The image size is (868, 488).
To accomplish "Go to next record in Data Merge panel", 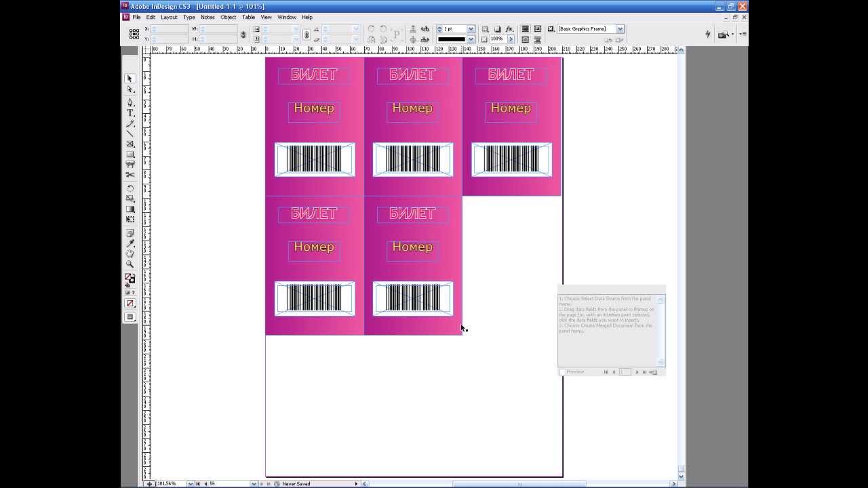I will 637,372.
